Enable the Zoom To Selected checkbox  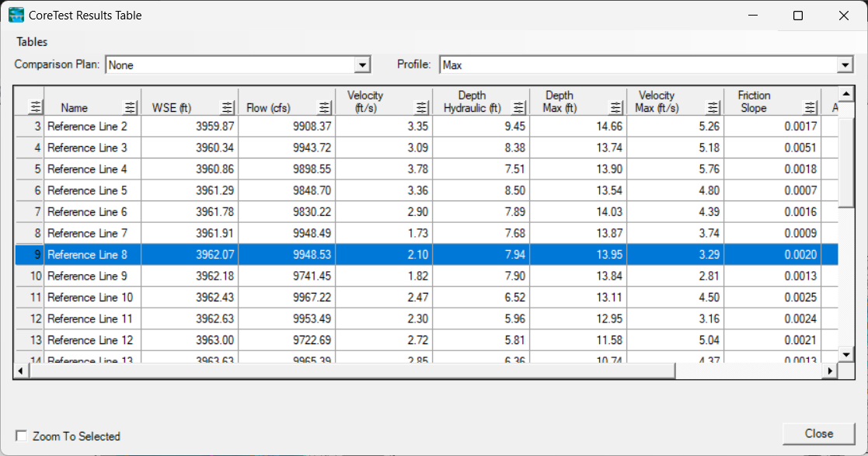pyautogui.click(x=22, y=436)
